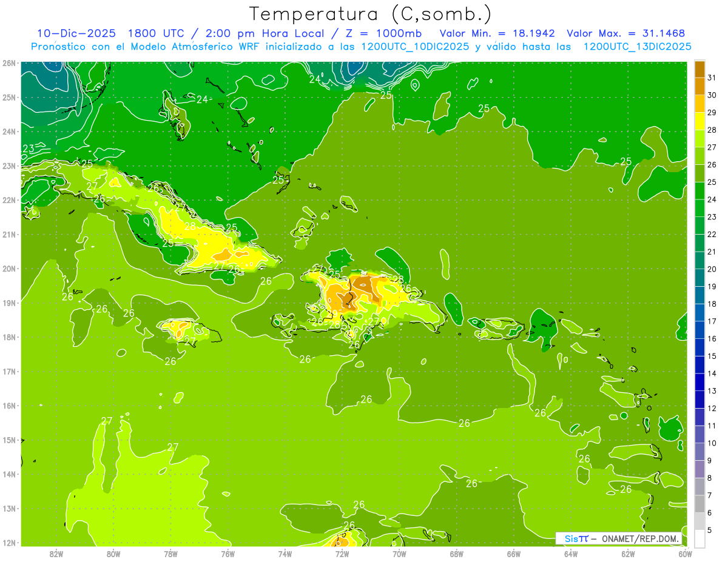
Task: Click the 18N latitude label
Action: (8, 337)
